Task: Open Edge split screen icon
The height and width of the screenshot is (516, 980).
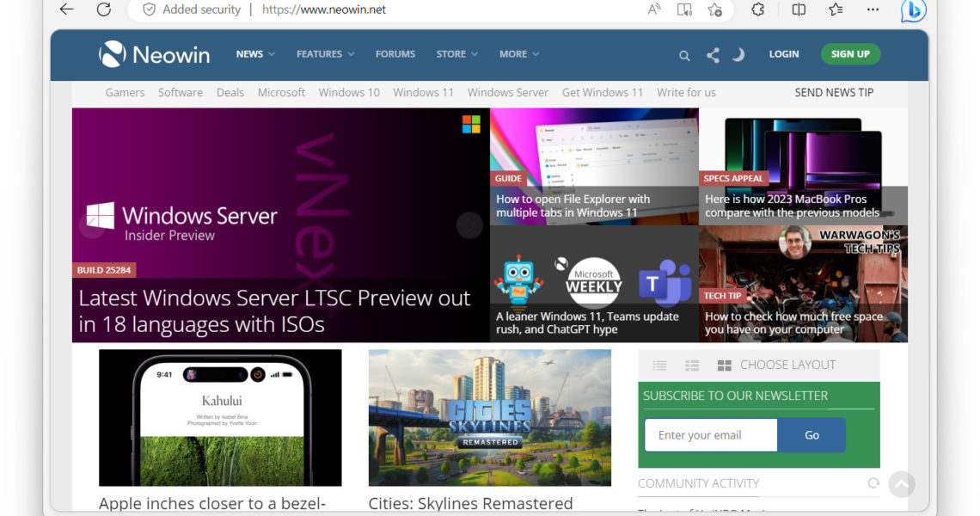Action: pos(799,9)
